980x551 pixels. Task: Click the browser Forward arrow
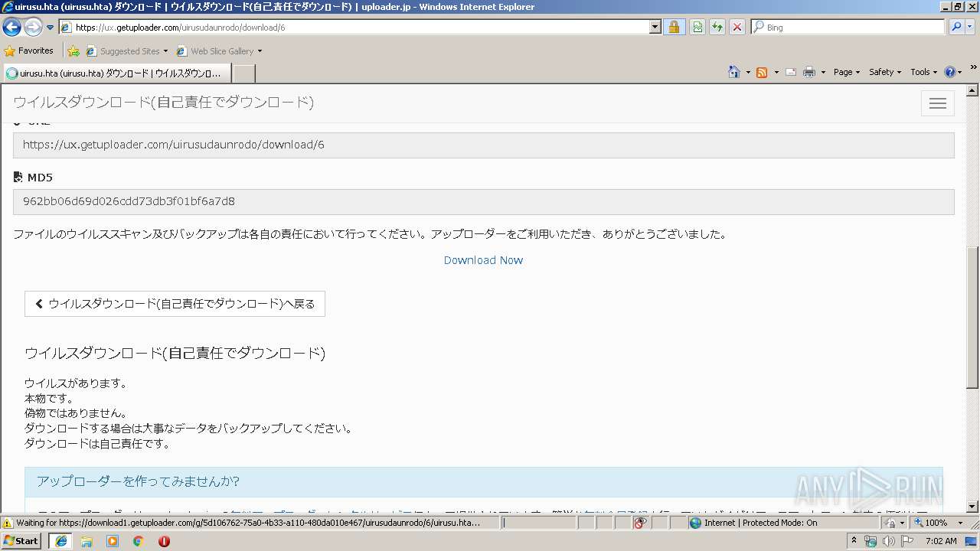coord(33,27)
